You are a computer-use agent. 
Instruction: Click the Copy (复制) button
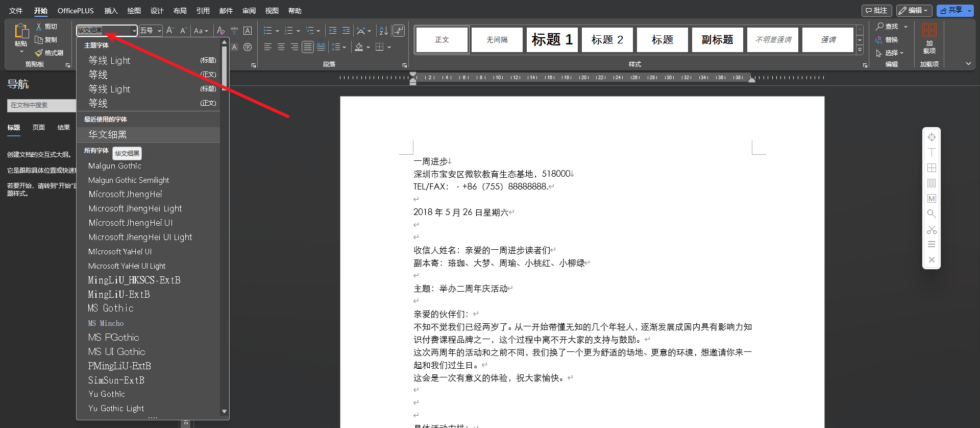tap(46, 40)
